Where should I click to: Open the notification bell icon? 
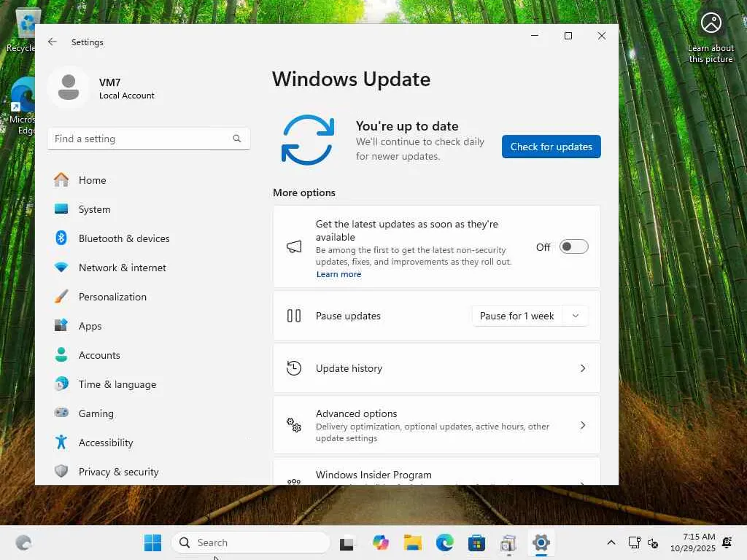[x=727, y=542]
